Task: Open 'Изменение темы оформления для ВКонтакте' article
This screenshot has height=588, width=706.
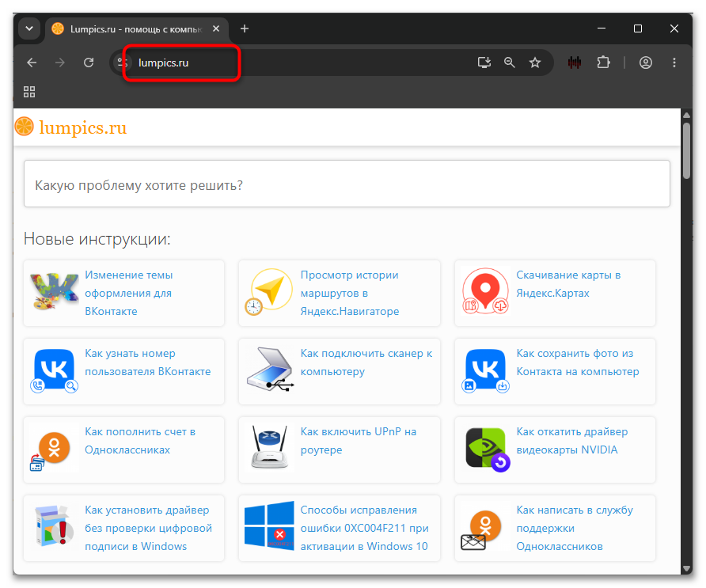Action: [x=129, y=293]
